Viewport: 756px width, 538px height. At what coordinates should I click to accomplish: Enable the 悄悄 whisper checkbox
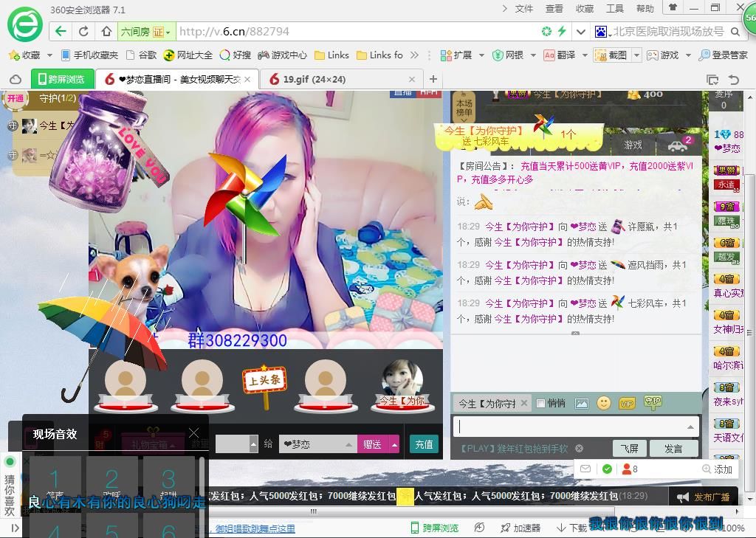(x=541, y=404)
